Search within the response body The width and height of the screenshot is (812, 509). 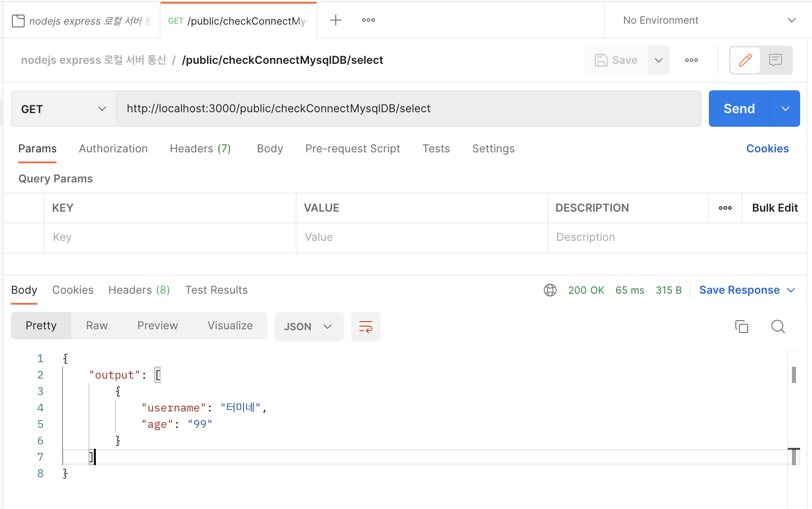pyautogui.click(x=778, y=327)
